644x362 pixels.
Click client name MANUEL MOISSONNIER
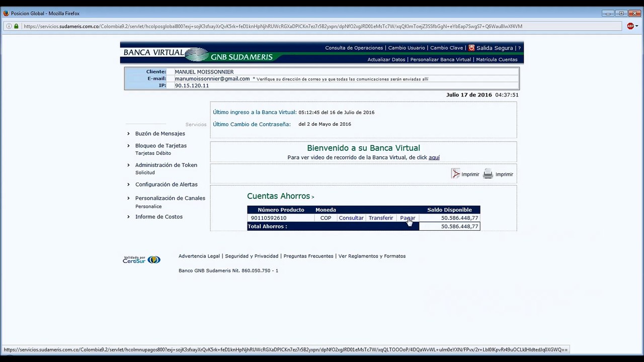(x=204, y=72)
